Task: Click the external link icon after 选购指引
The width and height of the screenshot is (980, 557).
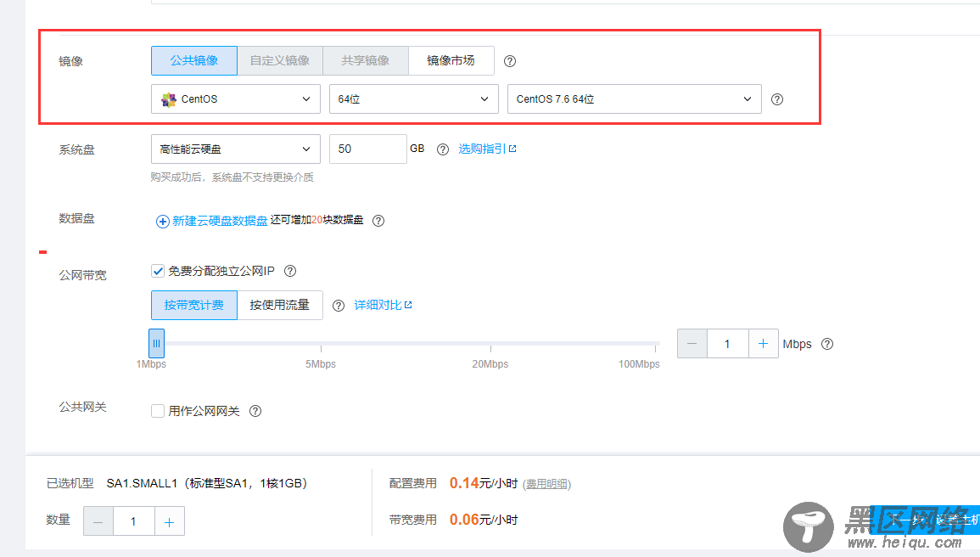Action: coord(512,149)
